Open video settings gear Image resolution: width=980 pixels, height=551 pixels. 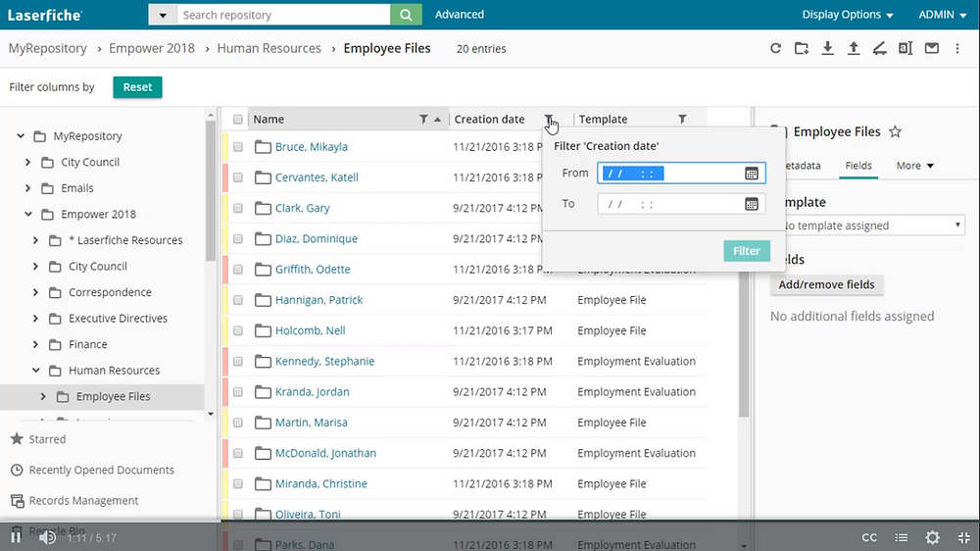[x=933, y=537]
